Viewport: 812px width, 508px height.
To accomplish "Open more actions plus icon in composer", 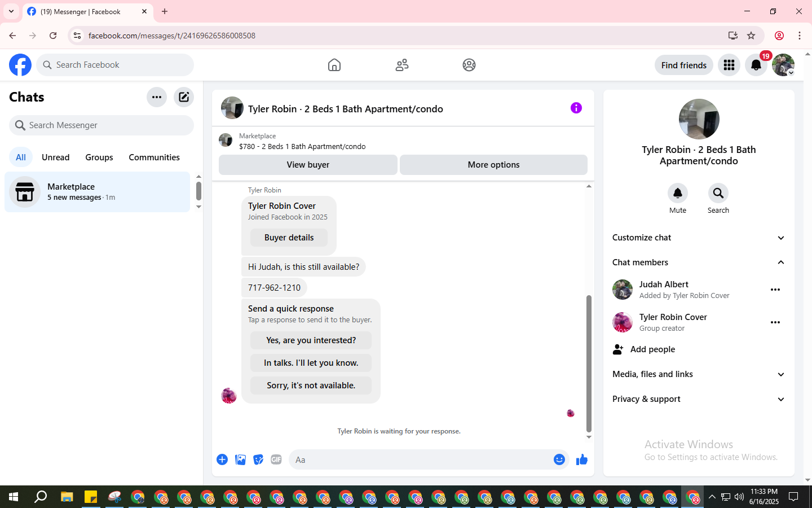I will click(222, 459).
